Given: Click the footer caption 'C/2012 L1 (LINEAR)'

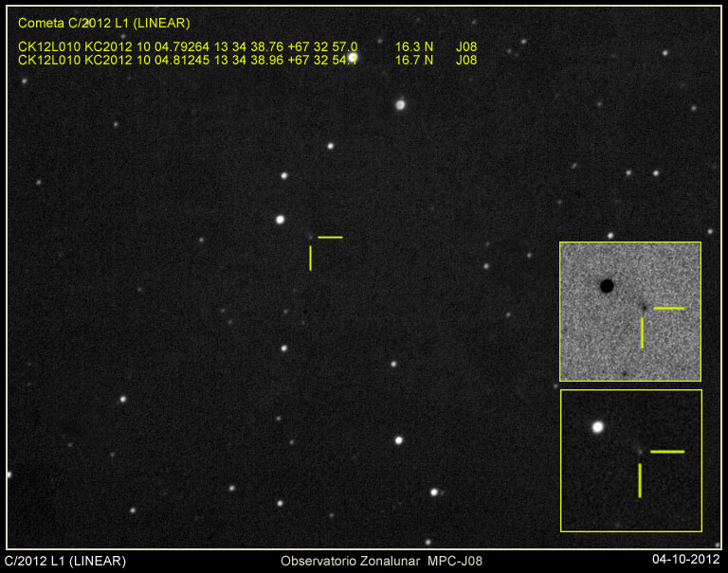Looking at the screenshot, I should [x=65, y=561].
